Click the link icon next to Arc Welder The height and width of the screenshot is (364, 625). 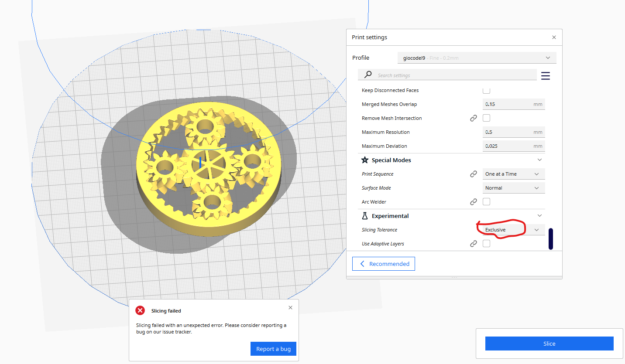474,202
